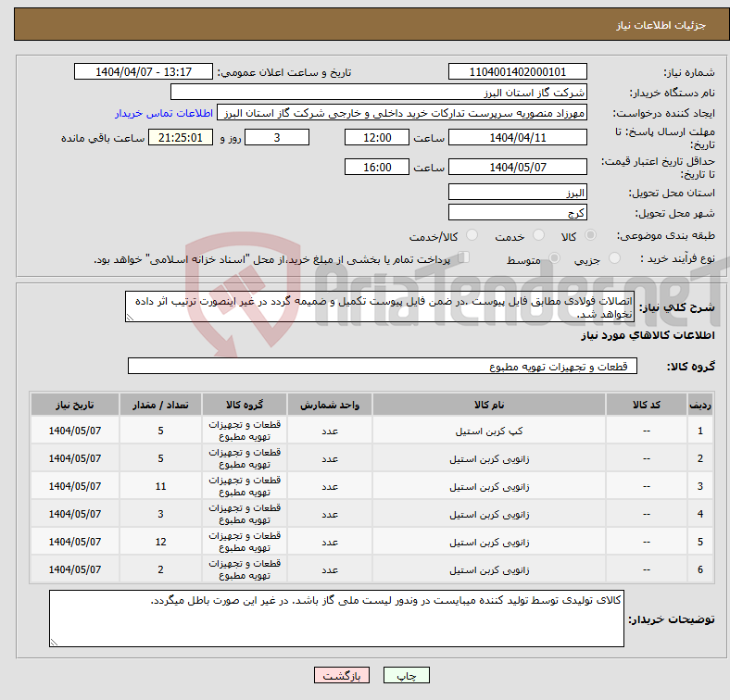730x700 pixels.
Task: Click the price validity date field in the top form
Action: [517, 167]
